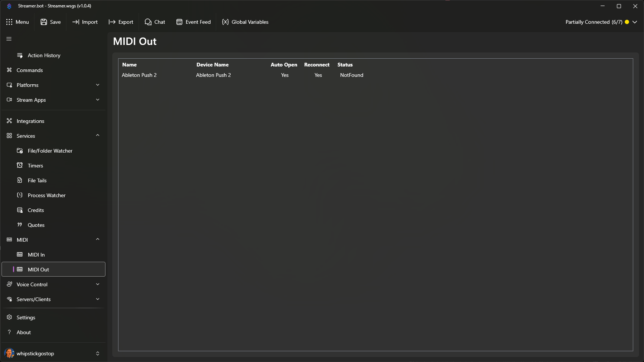Open the whipstickgostop account switcher

click(98, 353)
